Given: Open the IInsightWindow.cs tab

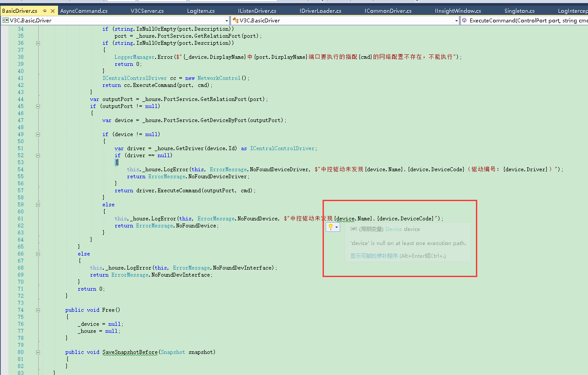Looking at the screenshot, I should pyautogui.click(x=458, y=11).
